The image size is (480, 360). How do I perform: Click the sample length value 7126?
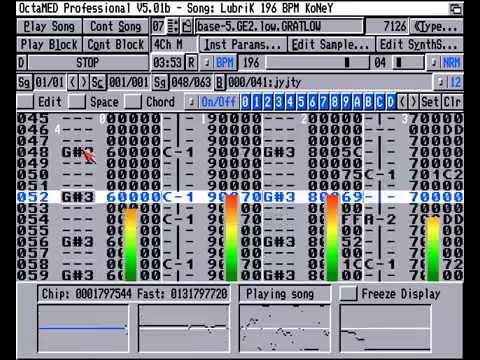click(387, 26)
